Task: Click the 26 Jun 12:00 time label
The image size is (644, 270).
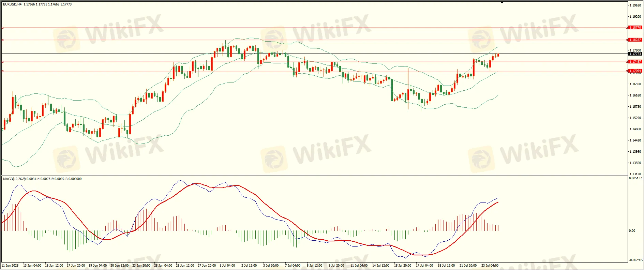Action: point(185,265)
